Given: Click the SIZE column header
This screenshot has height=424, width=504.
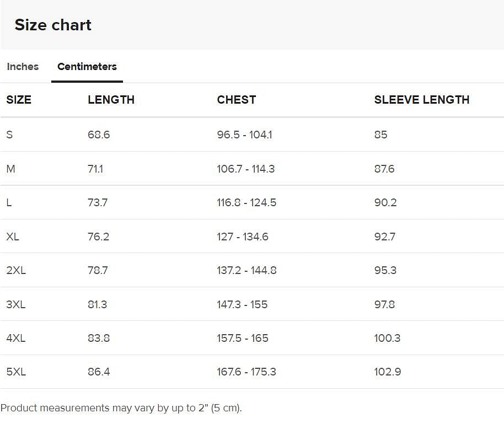Looking at the screenshot, I should coord(18,100).
